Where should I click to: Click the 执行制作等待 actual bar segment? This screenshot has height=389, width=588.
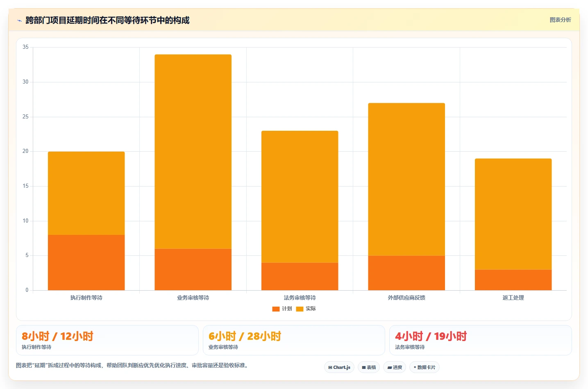[x=86, y=193]
